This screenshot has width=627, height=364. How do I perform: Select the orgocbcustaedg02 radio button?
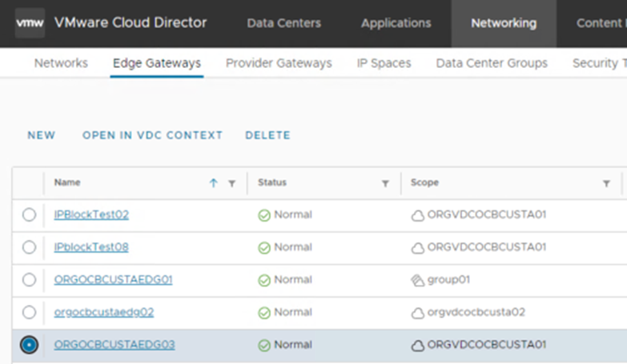pos(29,312)
